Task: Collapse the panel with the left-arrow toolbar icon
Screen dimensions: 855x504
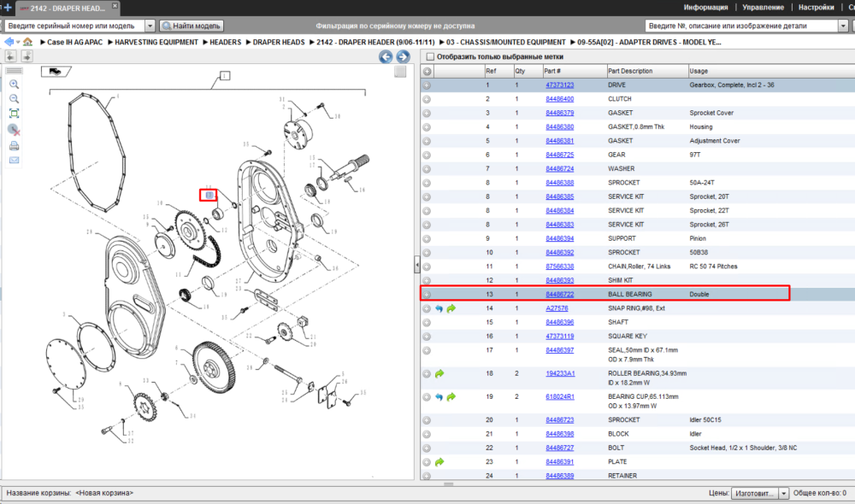Action: (x=11, y=56)
